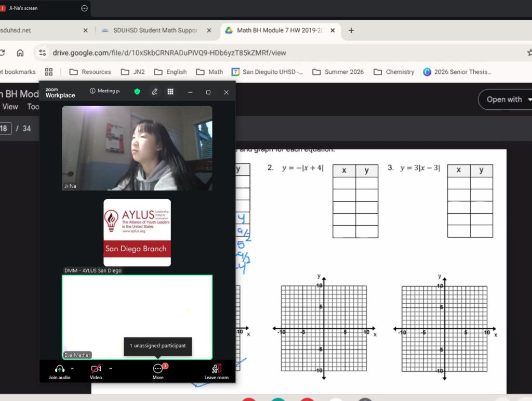
Task: Expand audio options arrow beside Join audio
Action: pos(72,368)
